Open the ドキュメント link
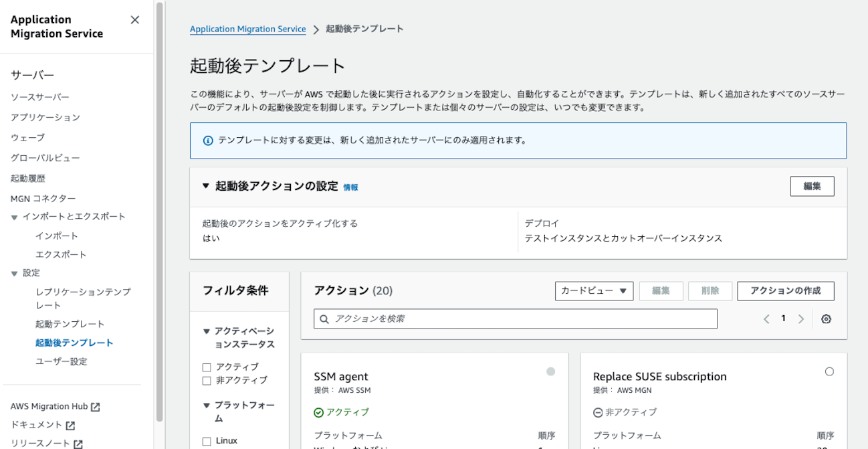Image resolution: width=868 pixels, height=449 pixels. tap(36, 426)
